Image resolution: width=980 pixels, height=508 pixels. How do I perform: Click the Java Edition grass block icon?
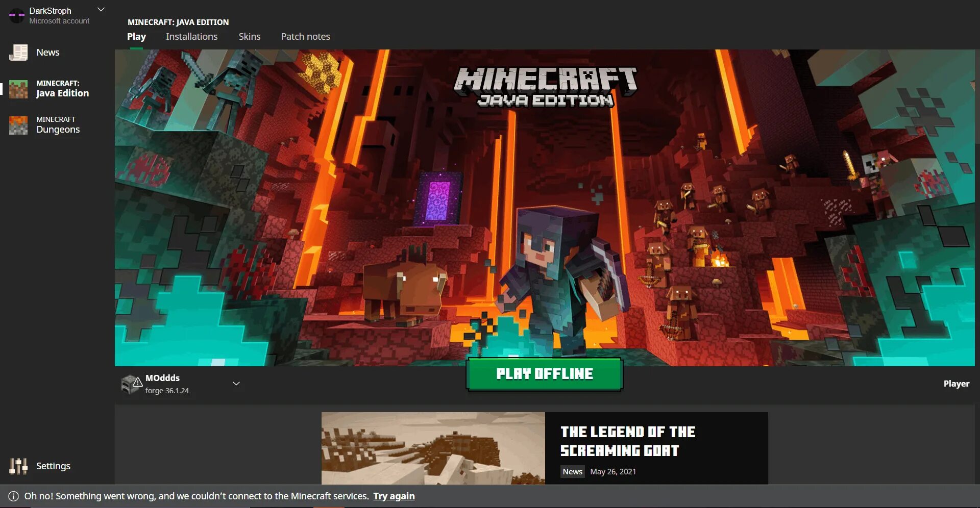18,89
